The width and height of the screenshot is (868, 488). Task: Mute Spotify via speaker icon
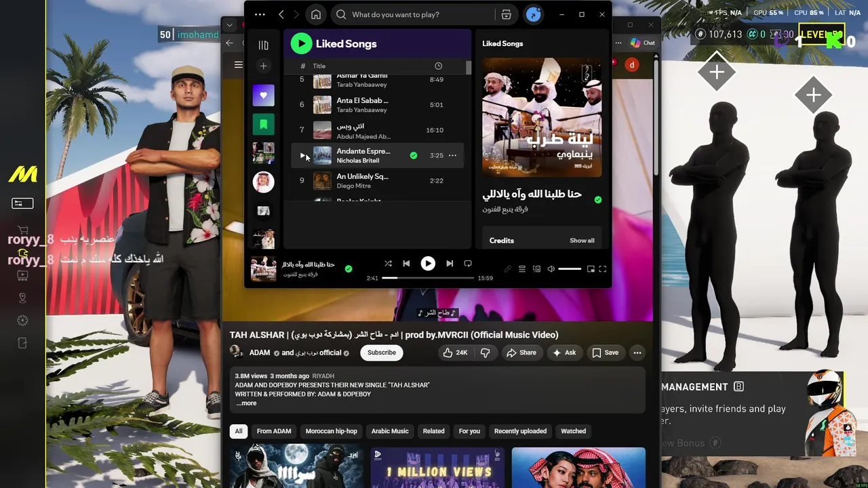pyautogui.click(x=551, y=269)
